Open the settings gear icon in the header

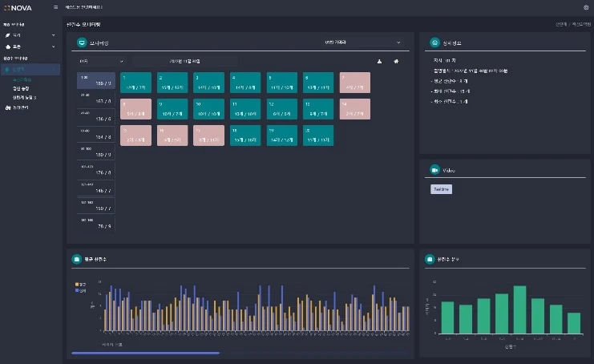[586, 7]
